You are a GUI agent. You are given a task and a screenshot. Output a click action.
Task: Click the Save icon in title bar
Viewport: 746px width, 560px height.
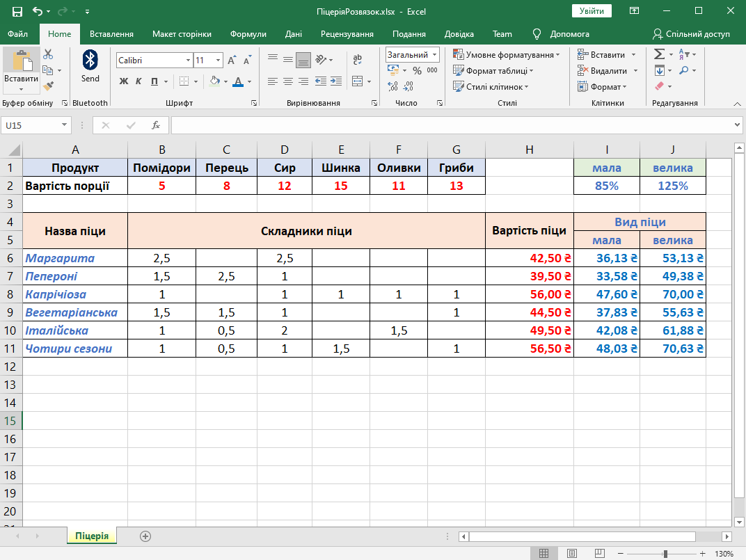coord(17,12)
